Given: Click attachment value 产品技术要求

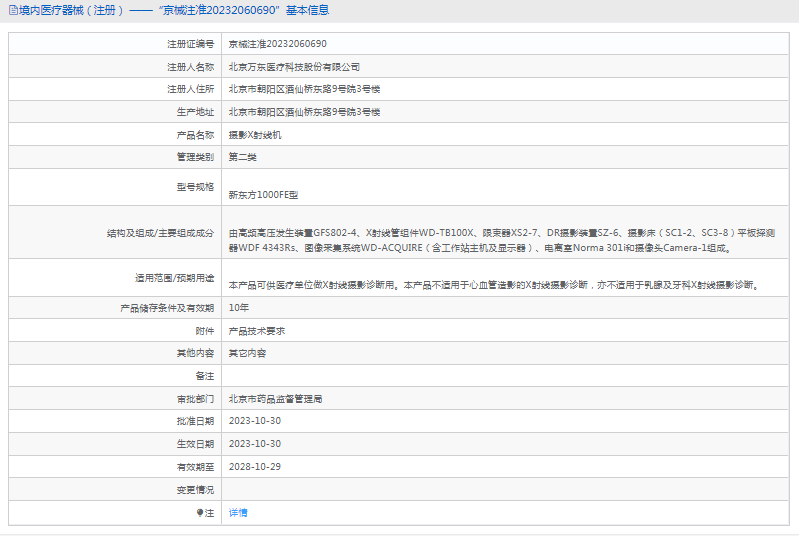Looking at the screenshot, I should point(257,331).
